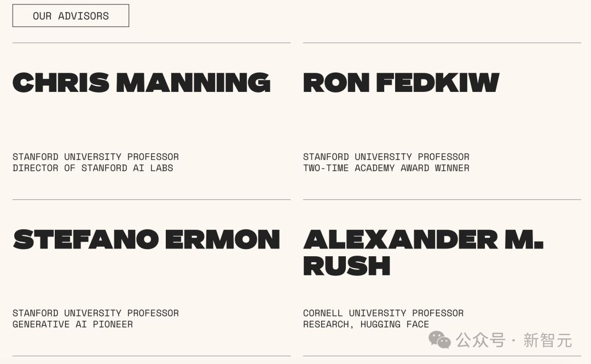Click the WeChat logo icon in watermark
The image size is (591, 364).
pos(439,340)
